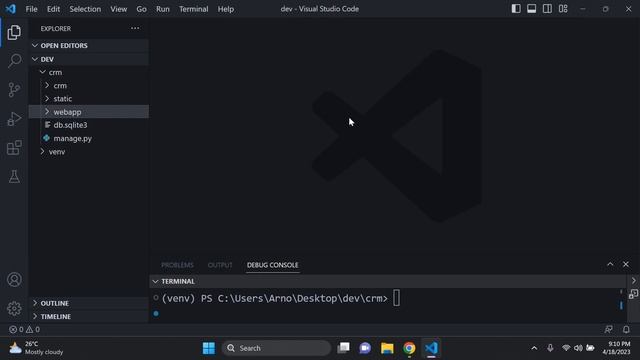The height and width of the screenshot is (360, 640).
Task: Show hidden system tray icons
Action: (x=534, y=348)
